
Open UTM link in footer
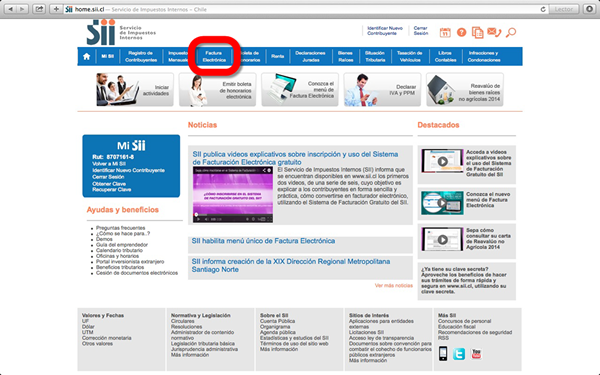point(87,332)
